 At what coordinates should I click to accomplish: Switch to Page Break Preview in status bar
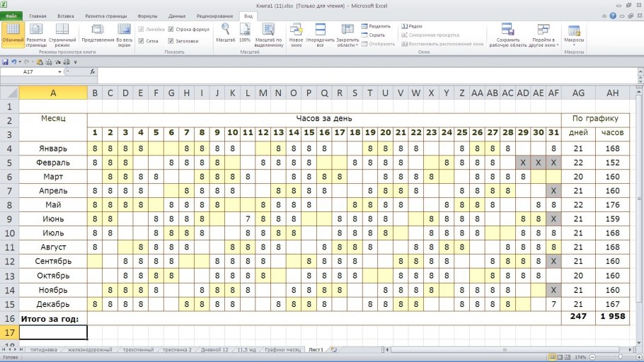click(567, 358)
